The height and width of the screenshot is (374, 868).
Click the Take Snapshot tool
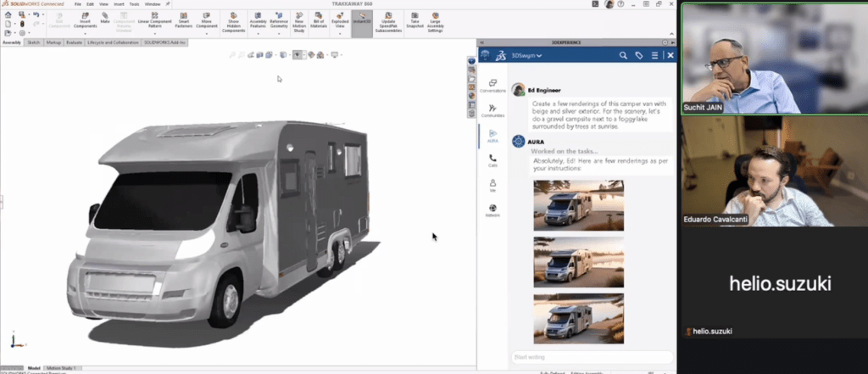click(415, 20)
